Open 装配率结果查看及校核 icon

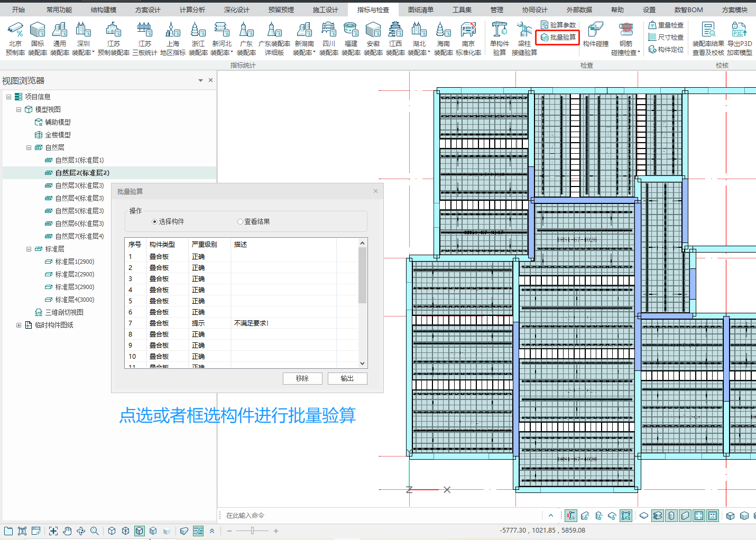(x=708, y=35)
